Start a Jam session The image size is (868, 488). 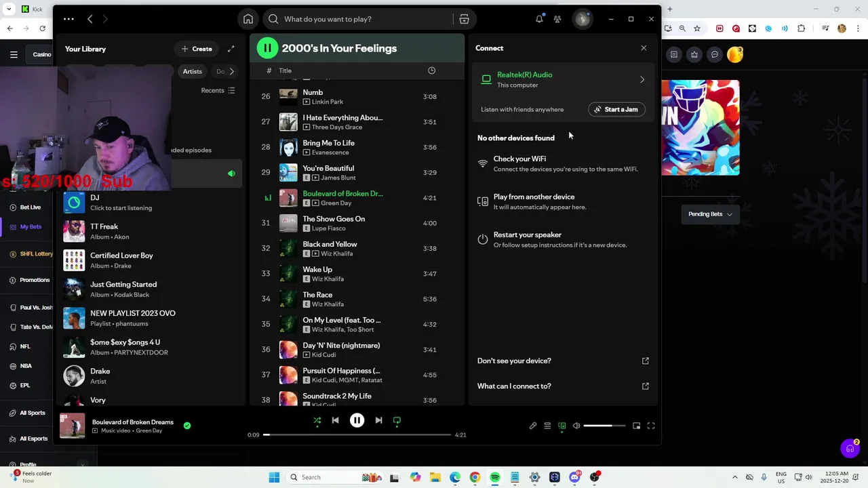pyautogui.click(x=616, y=109)
